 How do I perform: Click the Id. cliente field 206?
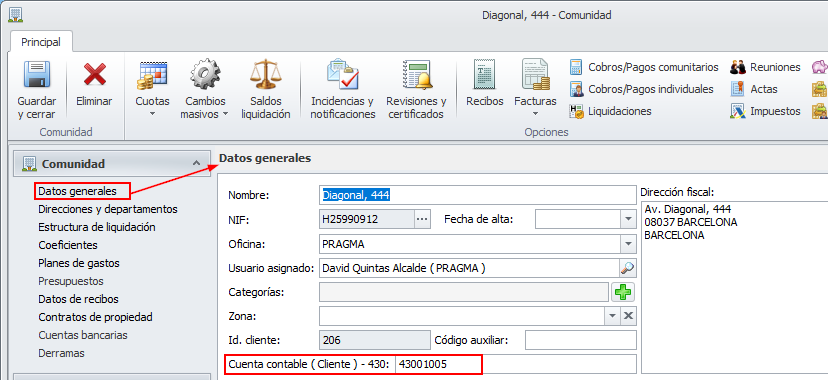(375, 340)
